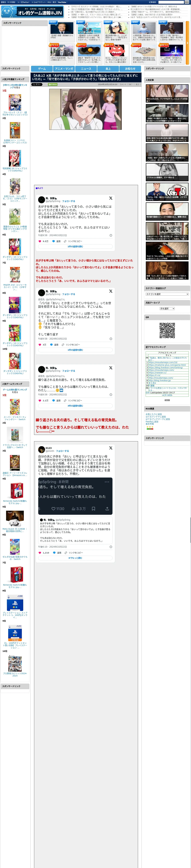This screenshot has height=868, width=191.
Task: Click the X logo on first embedded tweet
Action: (x=111, y=198)
